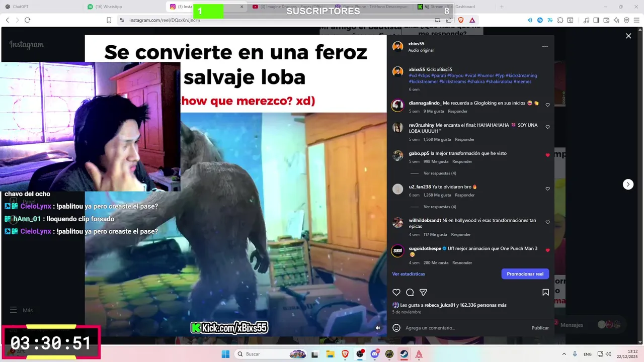Share the reel with the paper plane icon
The image size is (644, 362).
[424, 292]
